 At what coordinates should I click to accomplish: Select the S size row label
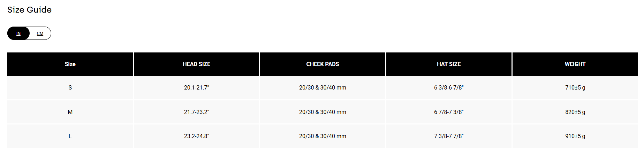[x=70, y=87]
